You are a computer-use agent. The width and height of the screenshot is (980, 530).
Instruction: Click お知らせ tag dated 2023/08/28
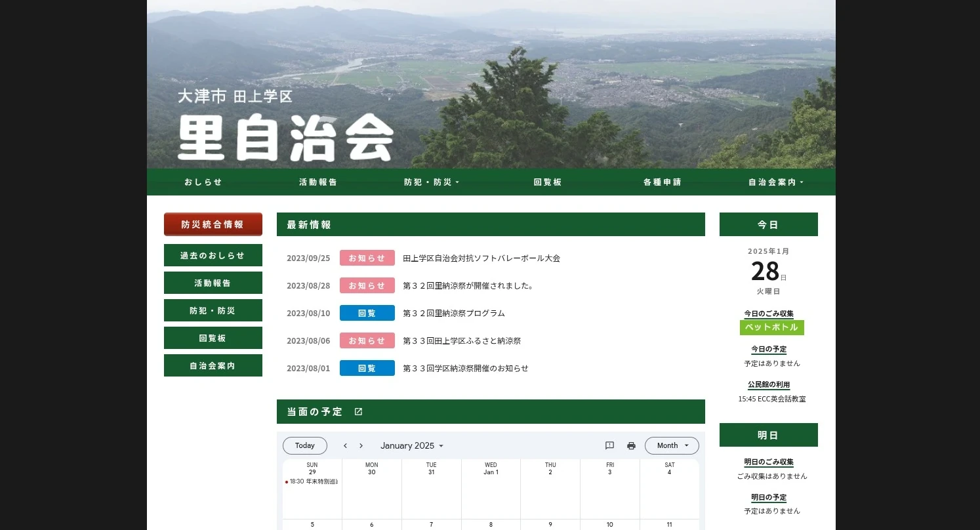(x=367, y=285)
